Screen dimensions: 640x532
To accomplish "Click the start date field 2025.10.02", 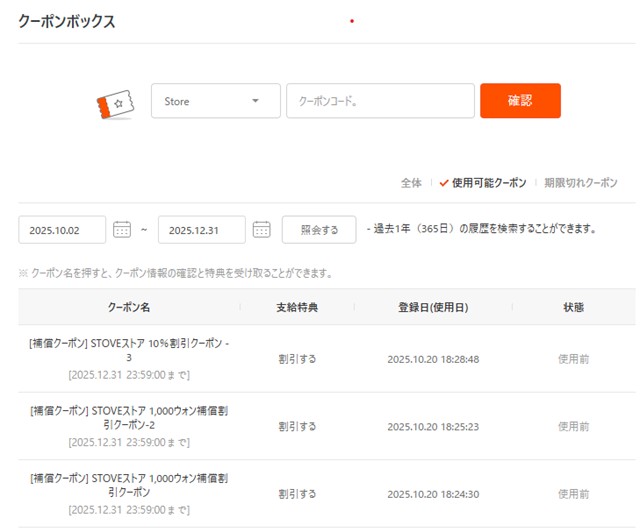I will [x=62, y=229].
